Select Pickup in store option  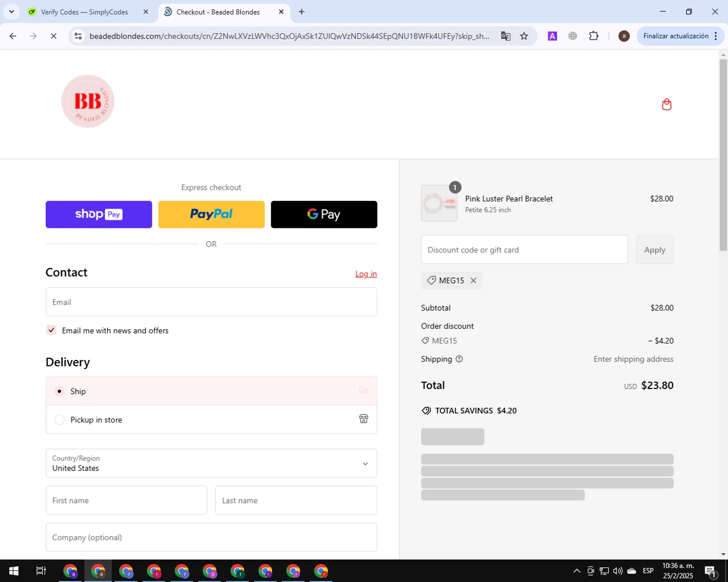coord(211,420)
